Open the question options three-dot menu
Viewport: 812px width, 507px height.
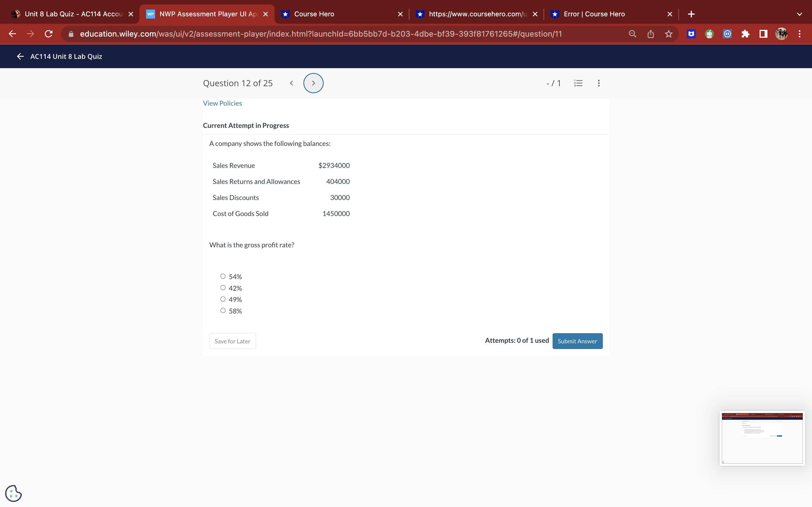click(599, 83)
